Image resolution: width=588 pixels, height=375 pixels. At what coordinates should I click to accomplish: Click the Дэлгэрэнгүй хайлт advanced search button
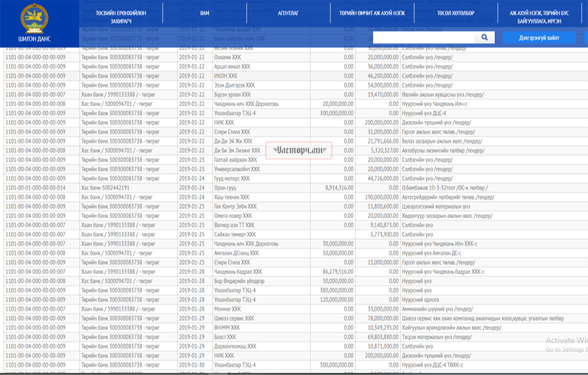click(539, 37)
